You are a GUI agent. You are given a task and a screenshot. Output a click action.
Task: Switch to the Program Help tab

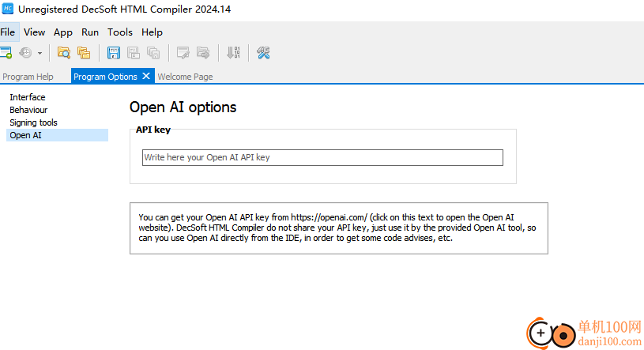point(28,77)
